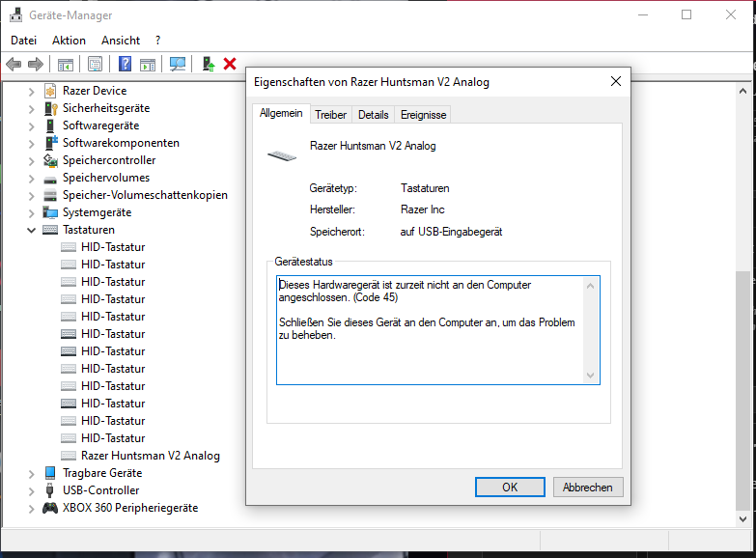Click keyboard icon beside Razer Huntsman tree entry

click(x=69, y=456)
